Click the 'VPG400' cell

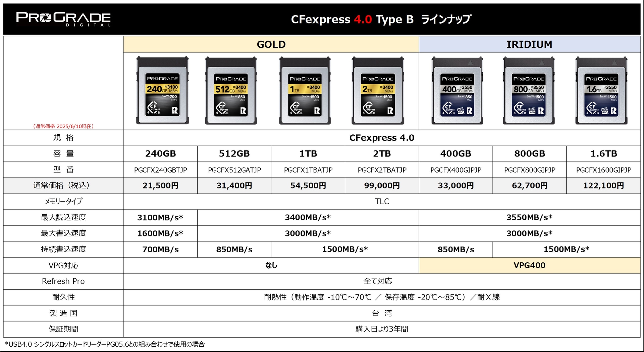[x=530, y=265]
